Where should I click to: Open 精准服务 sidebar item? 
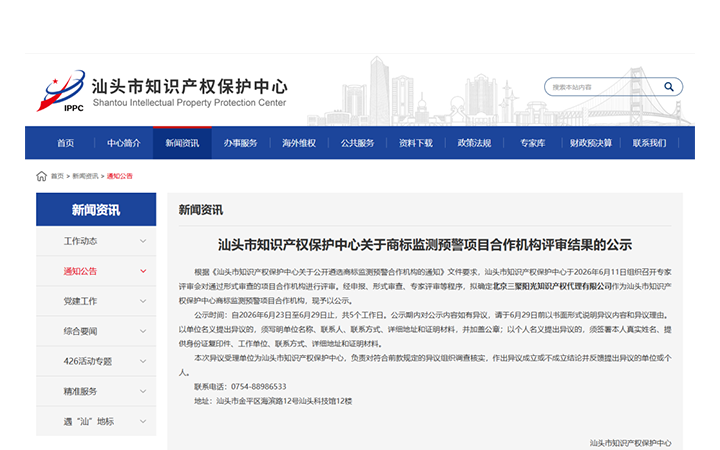[x=96, y=391]
